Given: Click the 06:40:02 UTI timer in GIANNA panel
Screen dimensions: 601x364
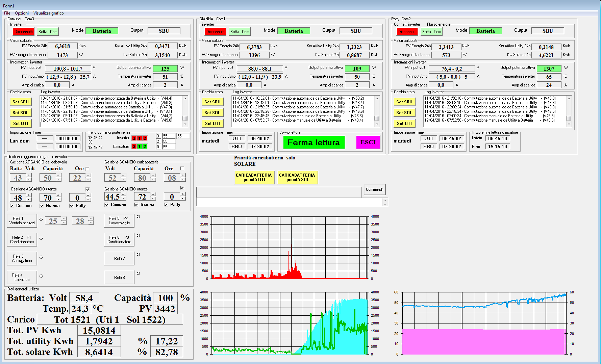Looking at the screenshot, I should point(260,138).
